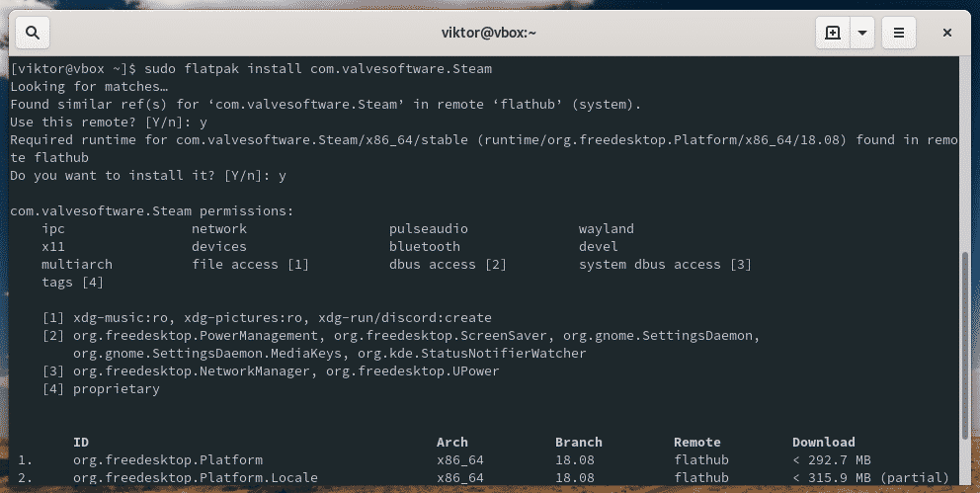This screenshot has height=493, width=980.
Task: Click '18.08' branch in Platform.Locale row
Action: tap(575, 477)
